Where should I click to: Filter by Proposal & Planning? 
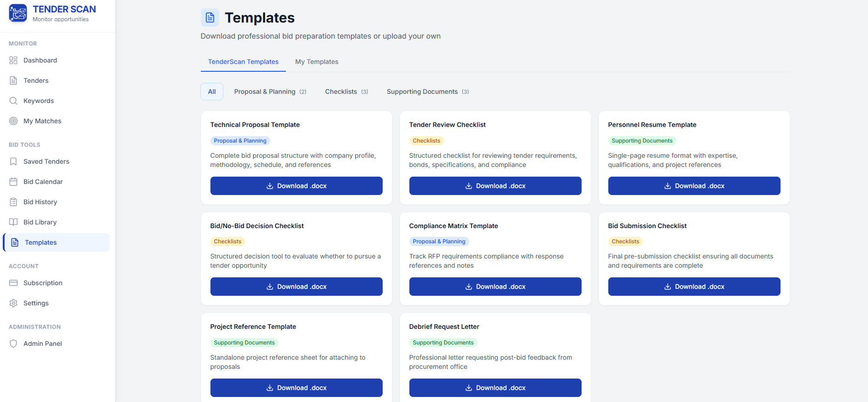[x=270, y=92]
